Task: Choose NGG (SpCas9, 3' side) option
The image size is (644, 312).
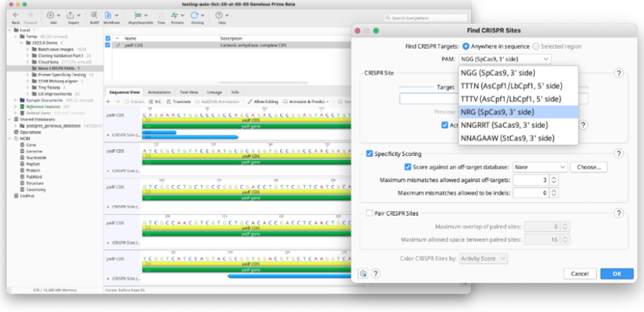Action: (518, 72)
